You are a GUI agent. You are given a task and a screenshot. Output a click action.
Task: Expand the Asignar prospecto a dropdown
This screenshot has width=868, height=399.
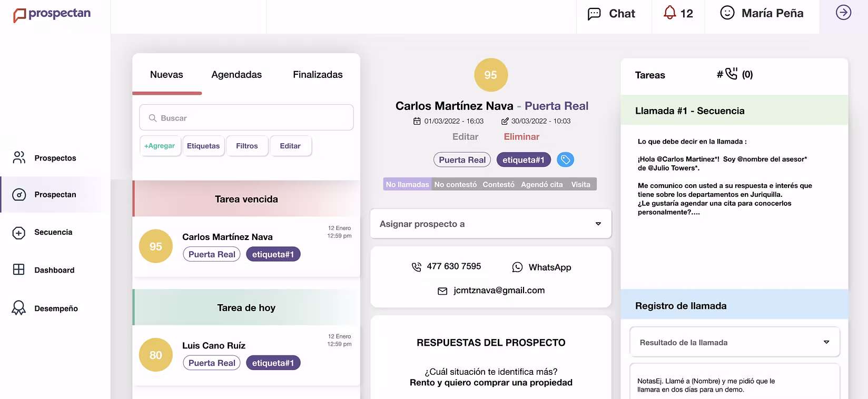(x=491, y=224)
